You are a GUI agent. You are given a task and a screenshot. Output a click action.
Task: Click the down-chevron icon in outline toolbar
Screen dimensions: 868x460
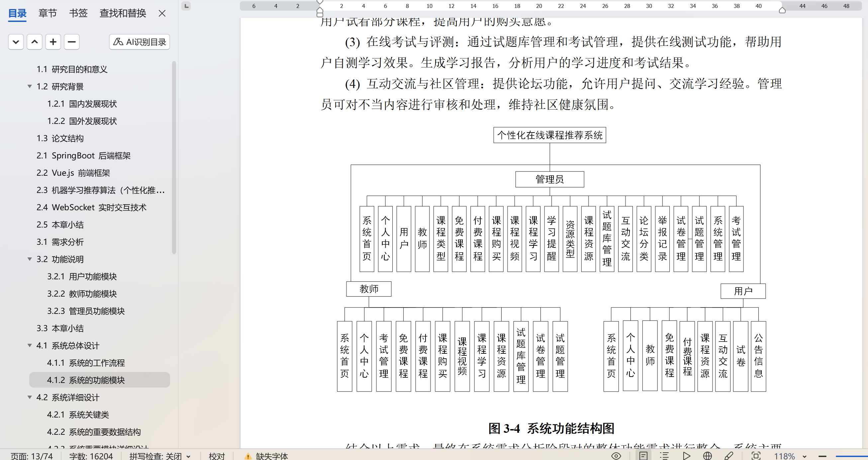pos(16,42)
